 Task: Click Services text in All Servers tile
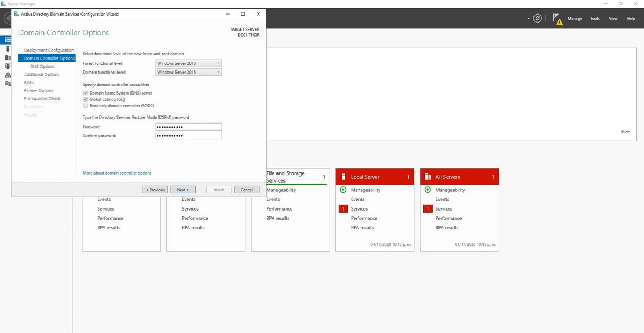click(444, 209)
